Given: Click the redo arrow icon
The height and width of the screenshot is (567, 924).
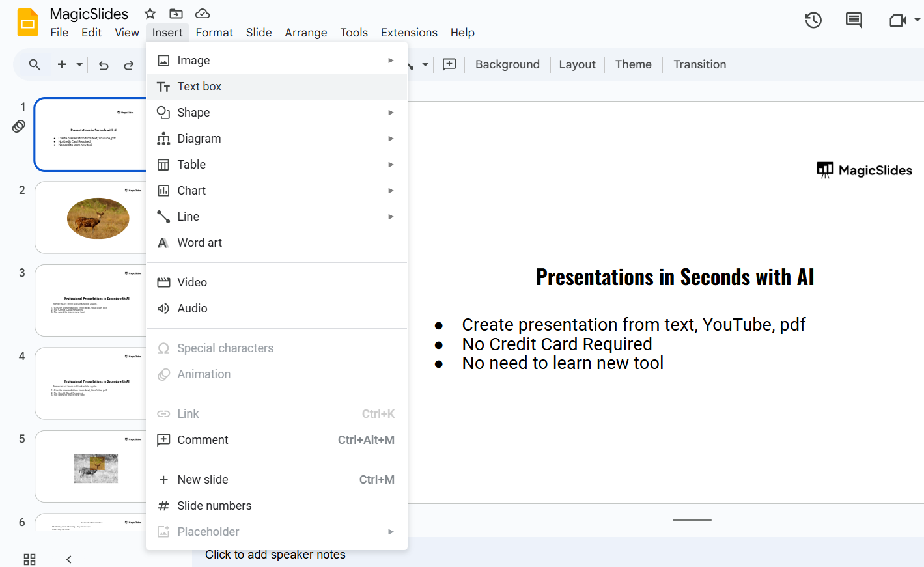Looking at the screenshot, I should click(129, 65).
